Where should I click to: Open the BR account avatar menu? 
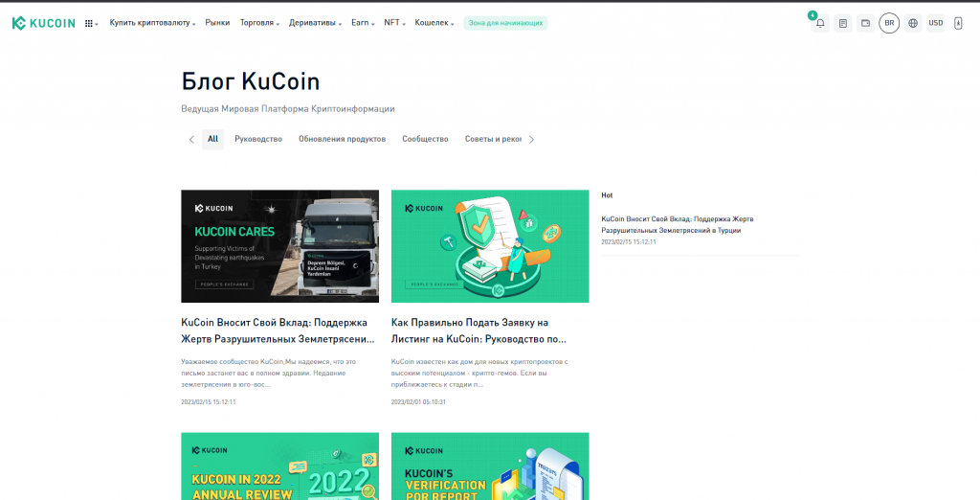point(889,23)
